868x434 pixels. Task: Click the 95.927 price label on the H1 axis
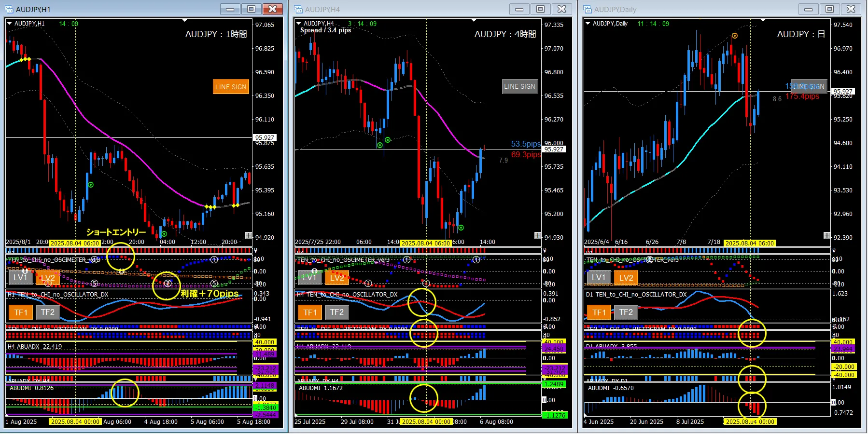(x=265, y=137)
